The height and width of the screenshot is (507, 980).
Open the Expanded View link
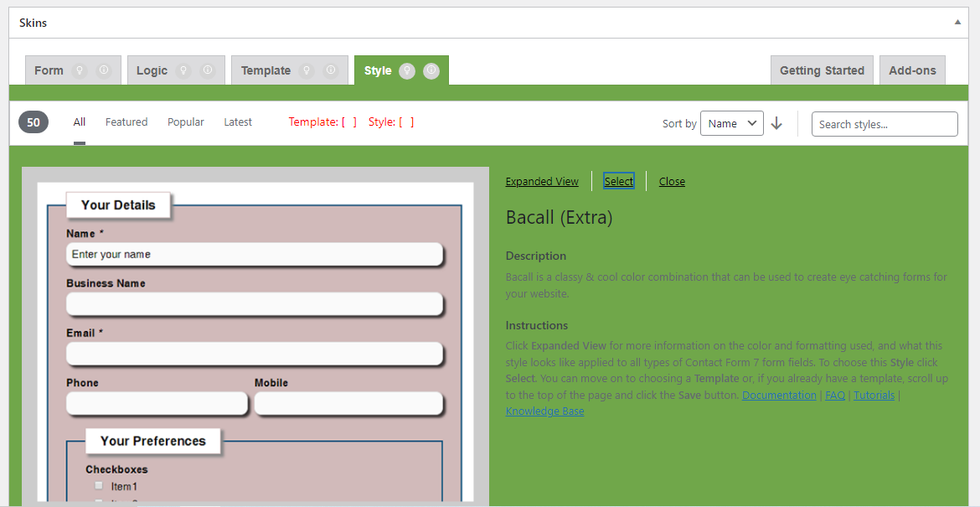click(x=542, y=181)
